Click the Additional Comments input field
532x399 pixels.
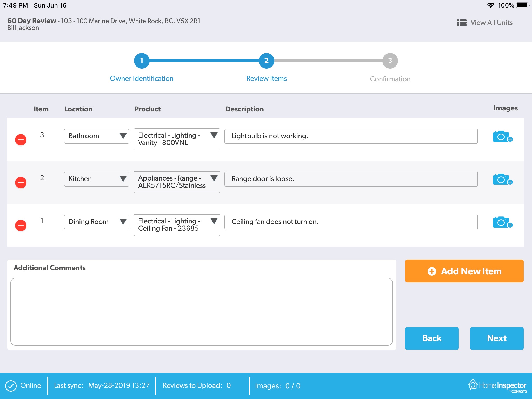202,311
